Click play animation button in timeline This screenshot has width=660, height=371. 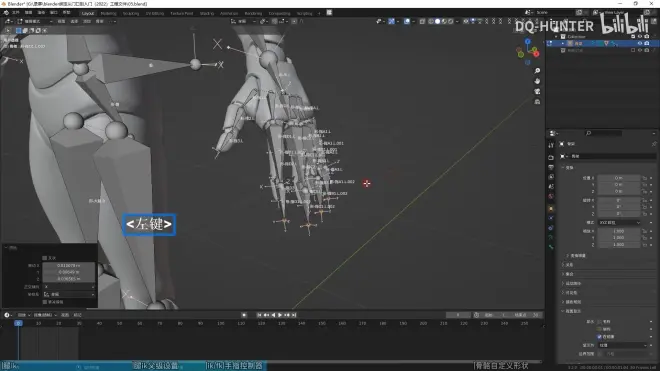[280, 315]
